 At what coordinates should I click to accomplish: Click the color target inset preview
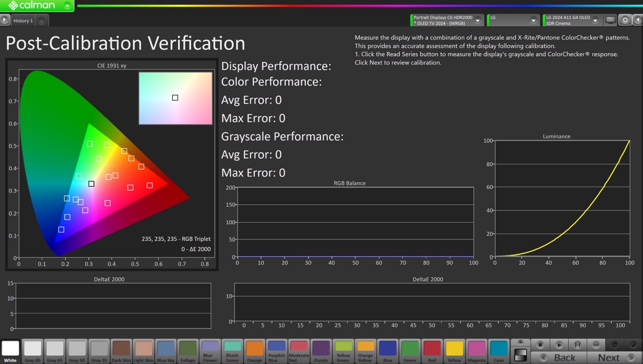(175, 98)
